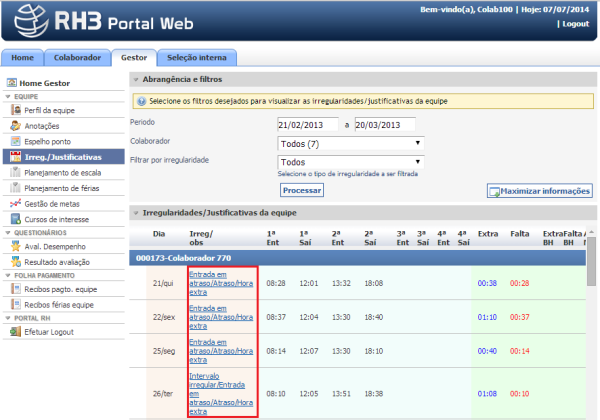
Task: Switch to the Seleção interna tab
Action: click(196, 59)
